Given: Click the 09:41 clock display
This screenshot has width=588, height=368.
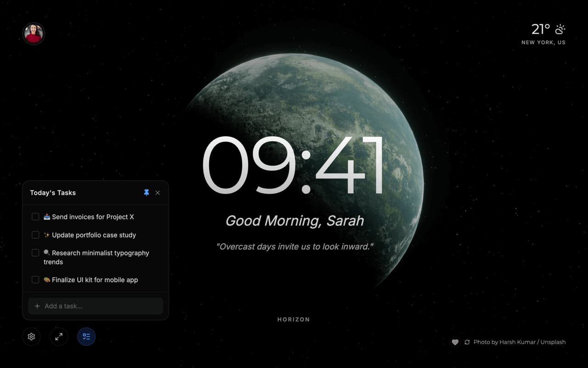Looking at the screenshot, I should coord(293,166).
